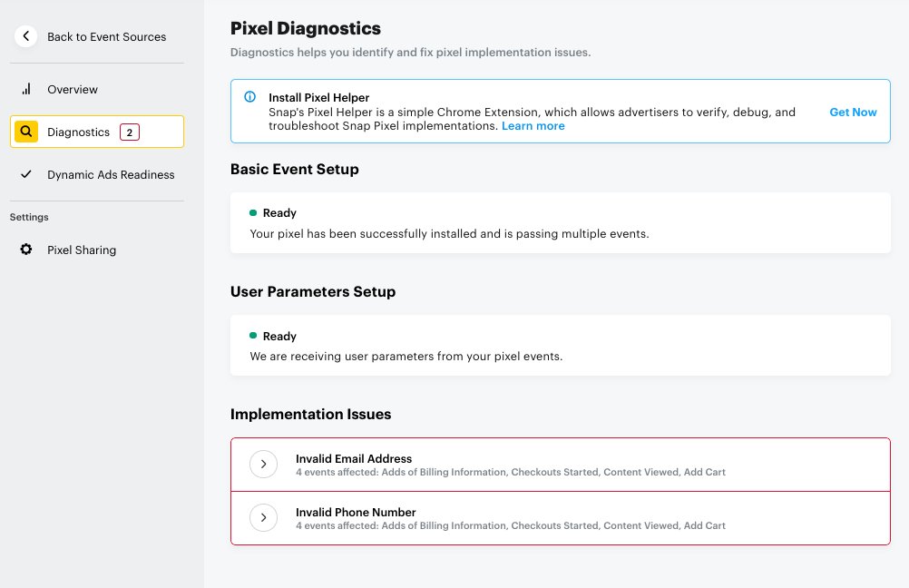Open the Overview section from the sidebar
Viewport: 909px width, 588px height.
point(73,89)
